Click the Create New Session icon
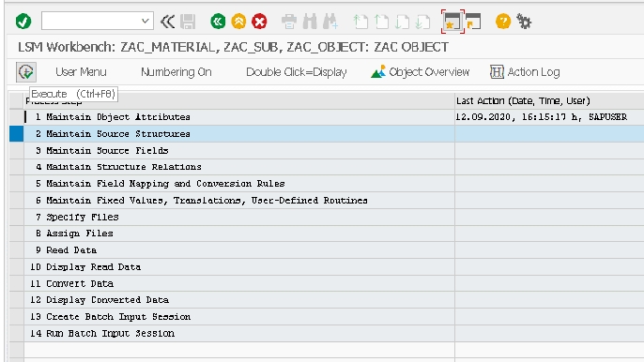644x362 pixels. (452, 22)
